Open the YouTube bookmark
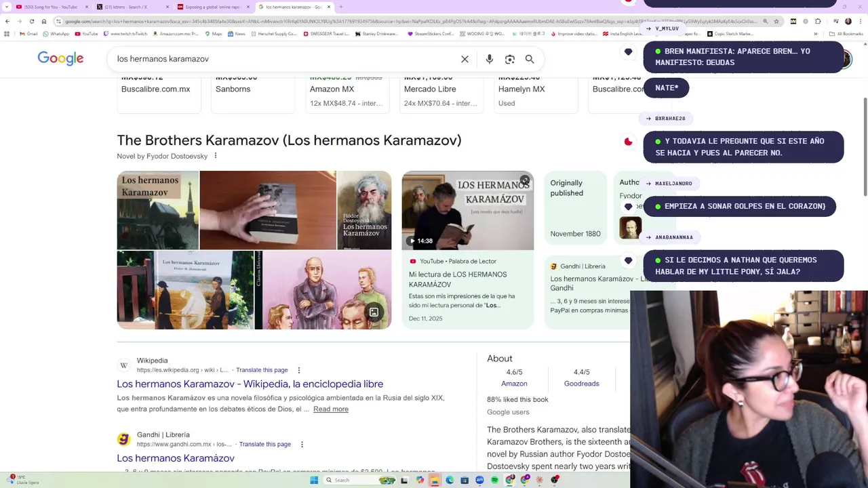Image resolution: width=868 pixels, height=488 pixels. click(86, 33)
